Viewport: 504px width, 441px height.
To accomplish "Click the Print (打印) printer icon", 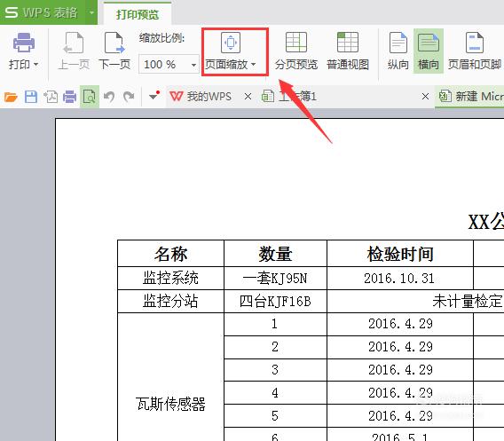I will tap(23, 43).
